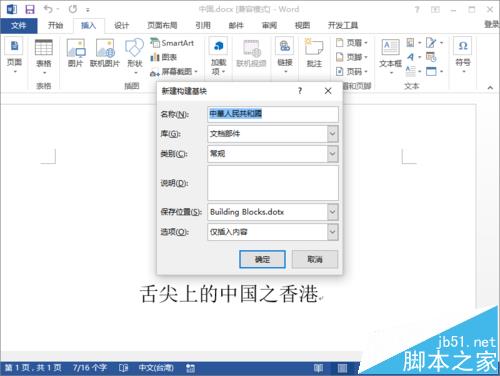
Task: Open the 形状 (Shapes) gallery
Action: (x=135, y=56)
